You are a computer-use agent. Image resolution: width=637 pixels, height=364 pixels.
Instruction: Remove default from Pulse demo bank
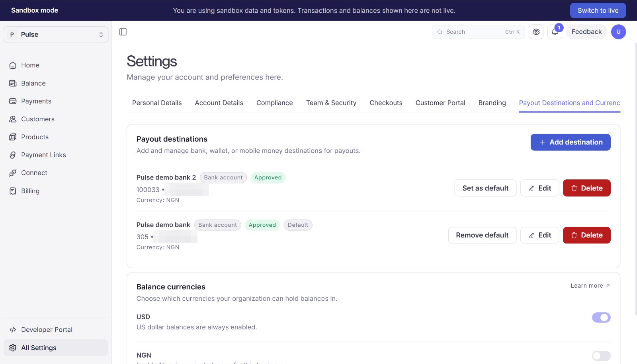pos(482,235)
